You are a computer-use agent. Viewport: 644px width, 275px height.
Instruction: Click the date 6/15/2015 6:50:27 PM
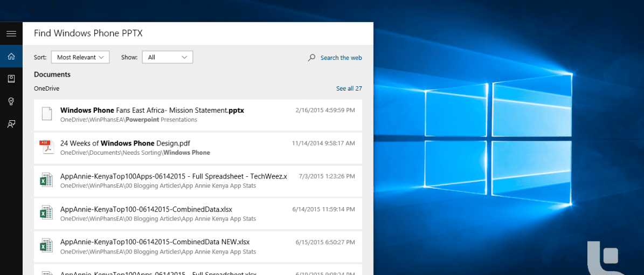(x=326, y=242)
